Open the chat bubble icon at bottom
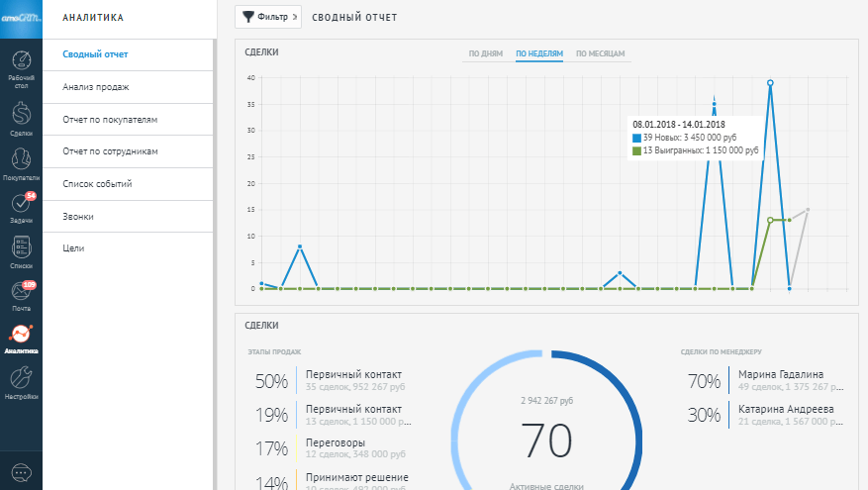 pyautogui.click(x=21, y=472)
